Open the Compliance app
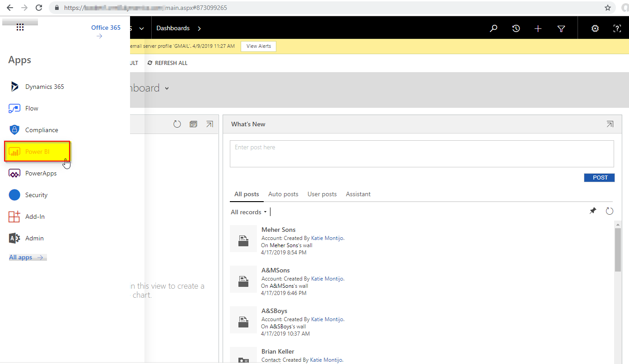The height and width of the screenshot is (364, 629). [x=34, y=130]
